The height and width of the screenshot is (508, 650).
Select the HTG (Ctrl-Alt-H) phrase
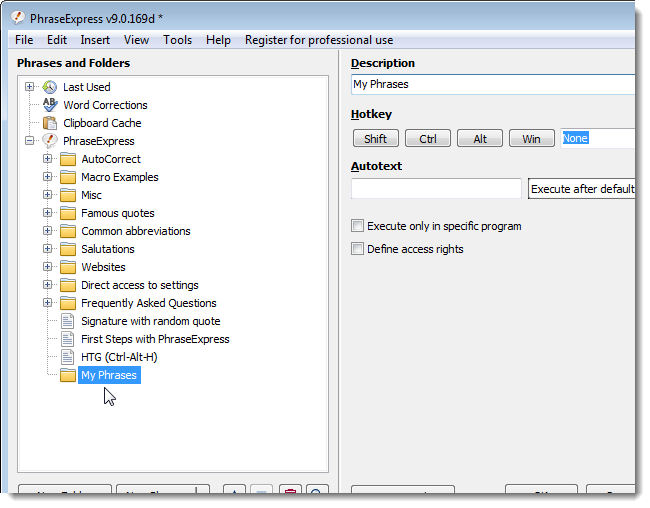pos(119,357)
